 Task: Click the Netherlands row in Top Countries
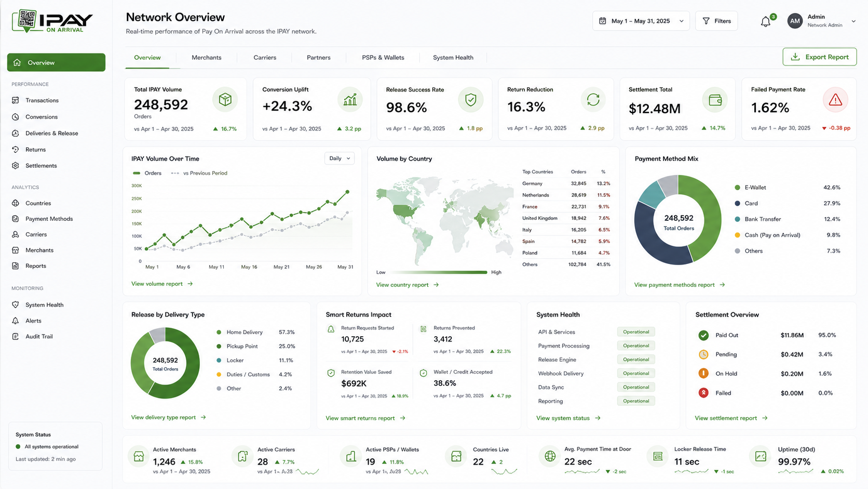click(566, 195)
